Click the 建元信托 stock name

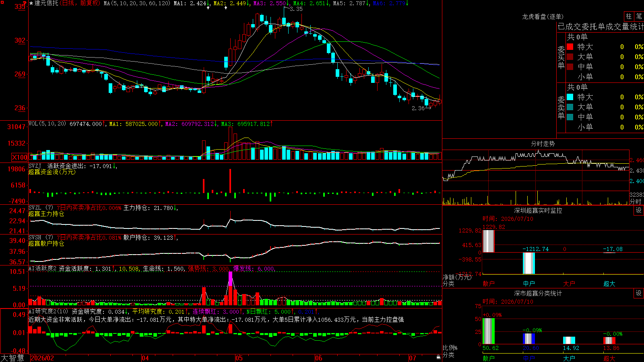[46, 3]
